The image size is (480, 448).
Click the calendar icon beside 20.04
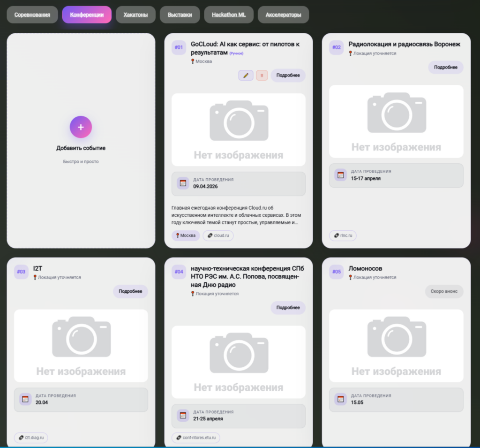(25, 399)
